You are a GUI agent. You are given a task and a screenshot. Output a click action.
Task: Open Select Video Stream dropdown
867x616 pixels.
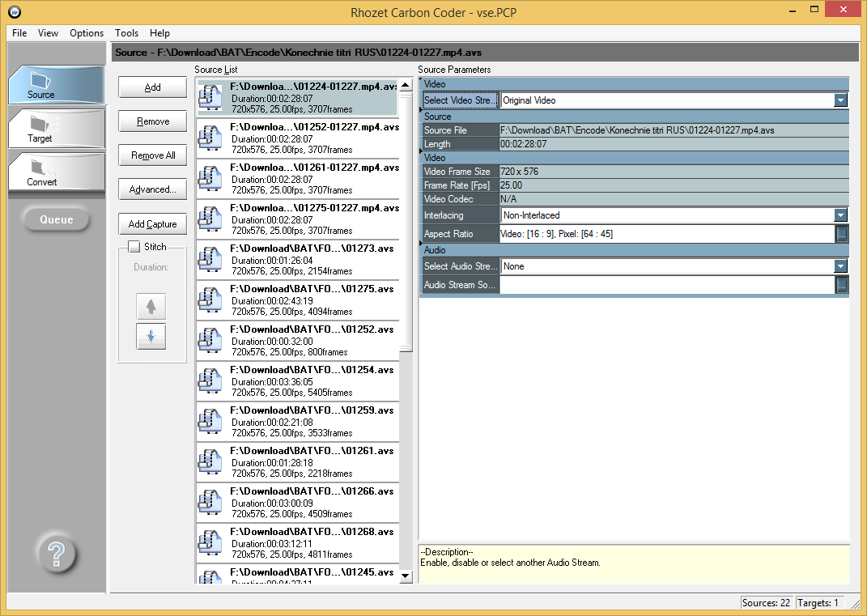[x=840, y=100]
